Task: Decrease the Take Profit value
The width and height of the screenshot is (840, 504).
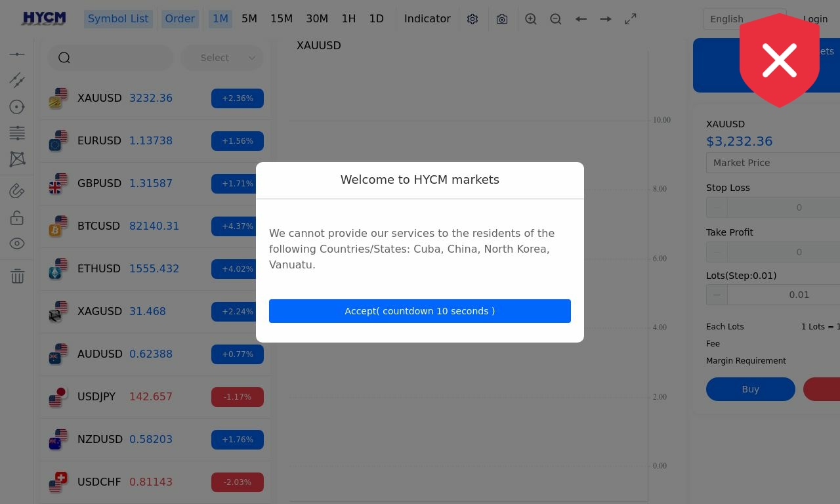Action: tap(717, 252)
